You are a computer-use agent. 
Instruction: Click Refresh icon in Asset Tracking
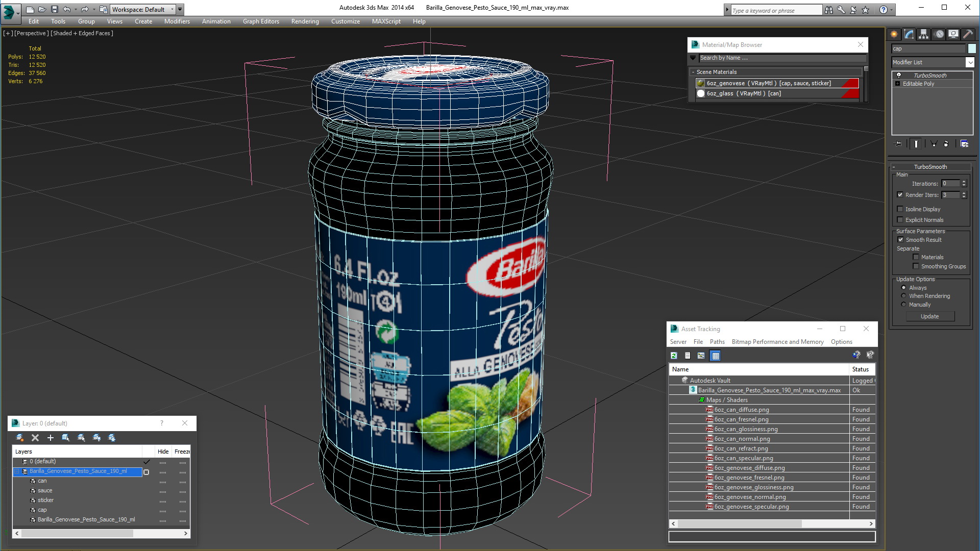[x=674, y=356]
